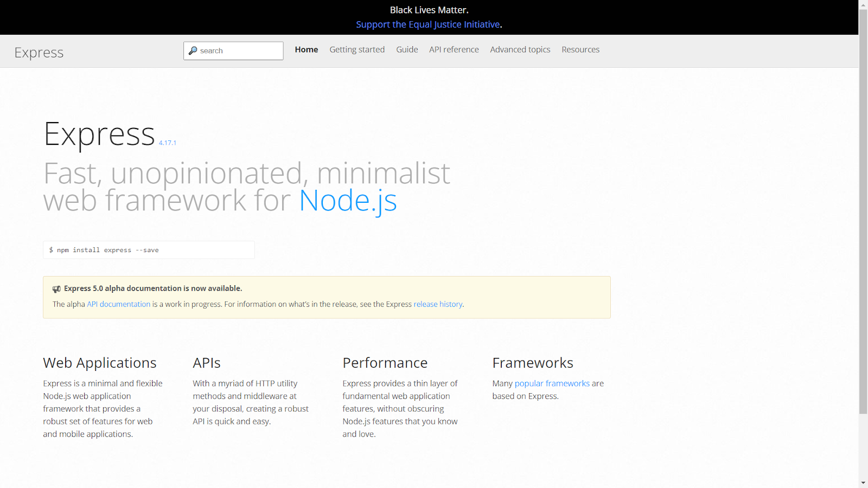The width and height of the screenshot is (868, 488).
Task: Click the Web Applications heading
Action: (100, 363)
